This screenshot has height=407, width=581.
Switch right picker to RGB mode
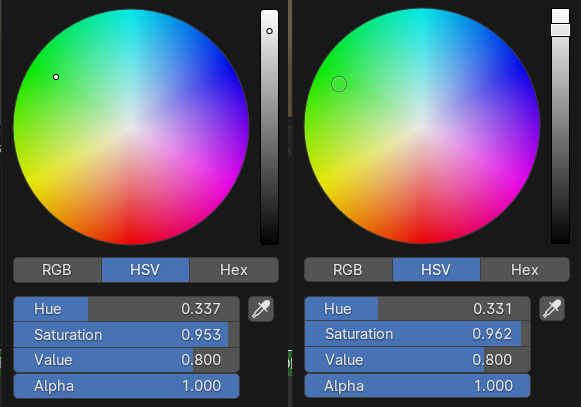[x=348, y=269]
